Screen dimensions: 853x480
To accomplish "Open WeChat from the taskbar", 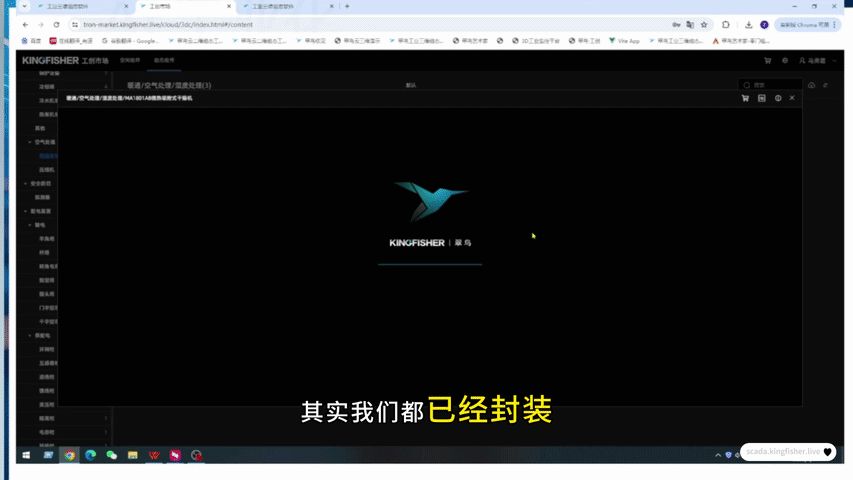I will click(112, 455).
